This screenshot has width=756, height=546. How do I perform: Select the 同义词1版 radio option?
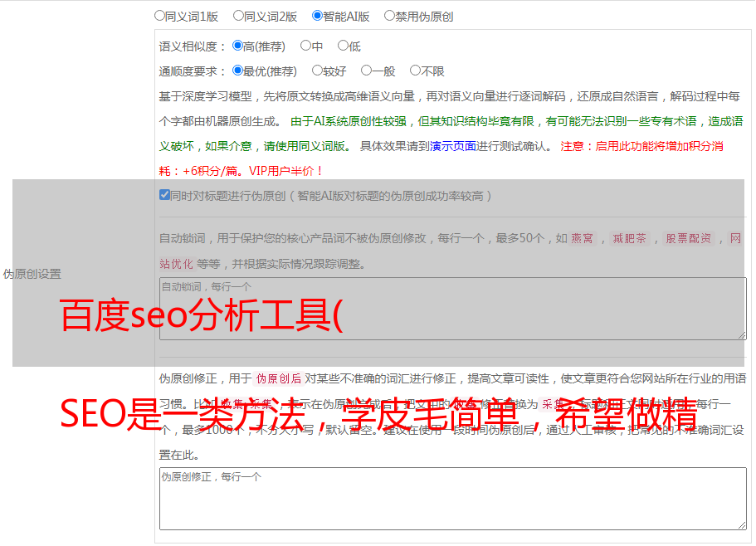pos(159,16)
